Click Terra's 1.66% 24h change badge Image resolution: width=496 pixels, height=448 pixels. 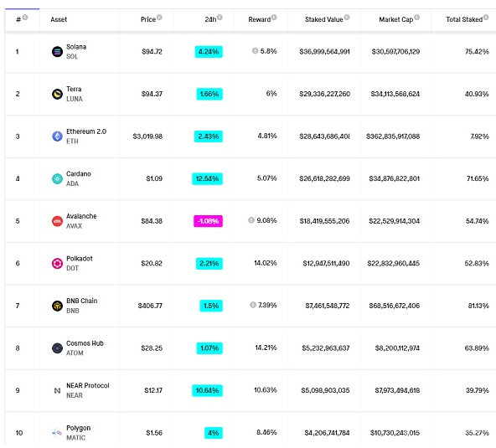tap(209, 94)
